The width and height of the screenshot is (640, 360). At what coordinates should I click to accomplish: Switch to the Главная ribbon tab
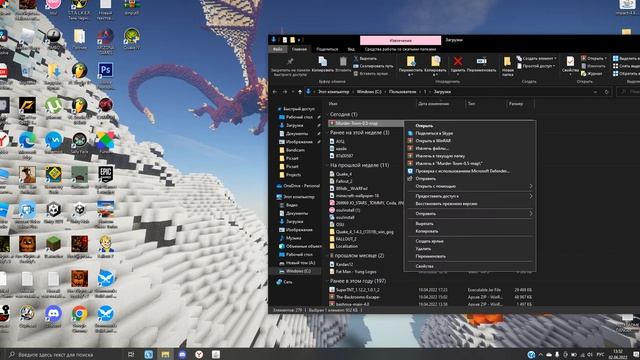point(299,49)
